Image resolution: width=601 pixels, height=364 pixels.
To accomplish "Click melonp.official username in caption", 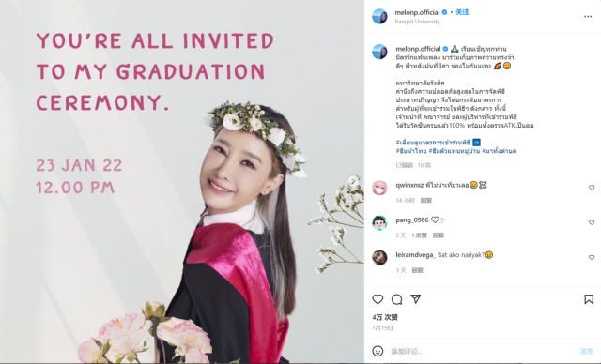I will coord(418,49).
